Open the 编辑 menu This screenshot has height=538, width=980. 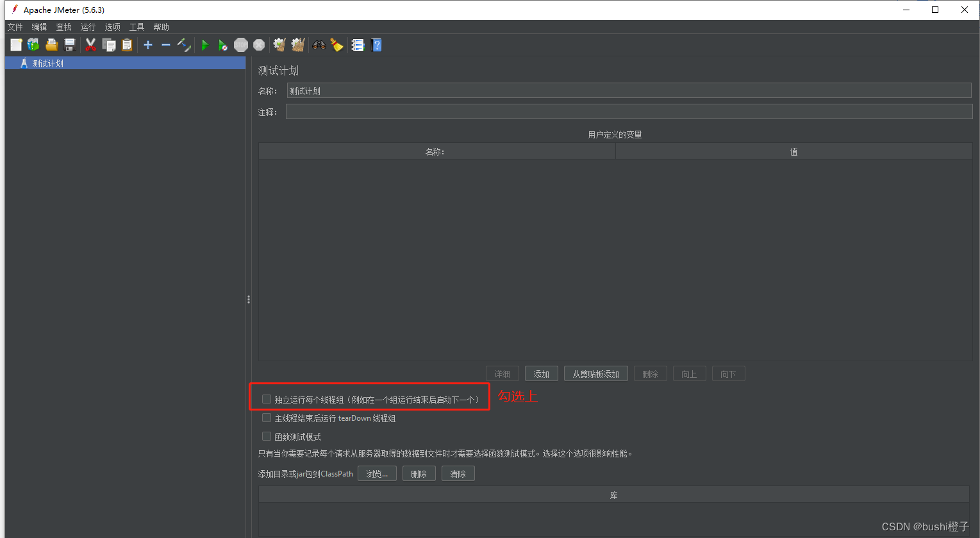click(x=39, y=27)
